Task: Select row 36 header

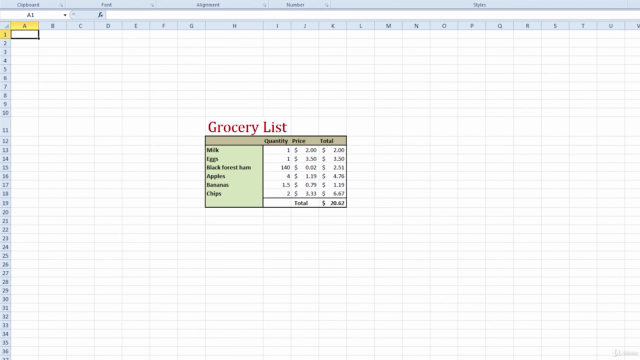Action: tap(5, 351)
